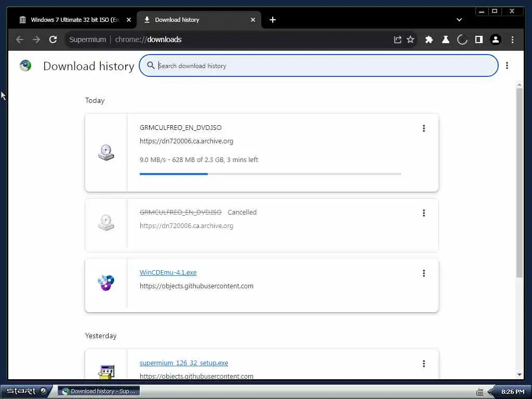
Task: Click the Today section heading
Action: [x=95, y=100]
